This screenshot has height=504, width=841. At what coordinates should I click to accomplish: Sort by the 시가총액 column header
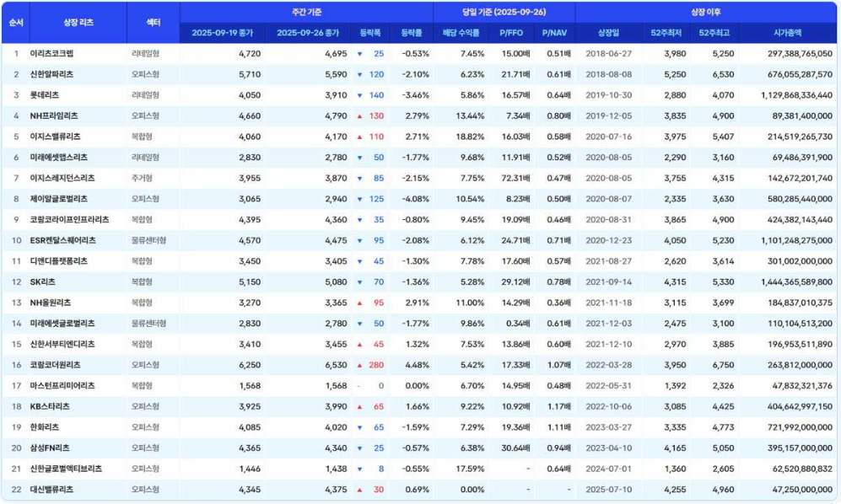pos(787,33)
